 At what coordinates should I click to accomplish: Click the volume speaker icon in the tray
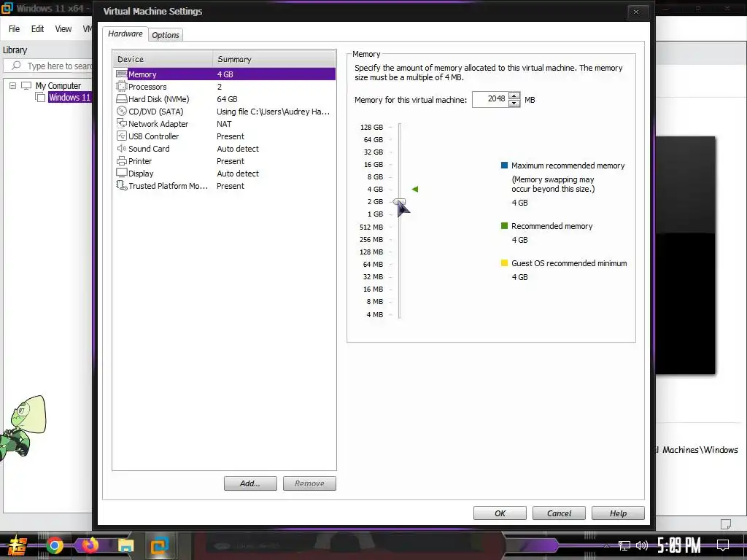642,545
